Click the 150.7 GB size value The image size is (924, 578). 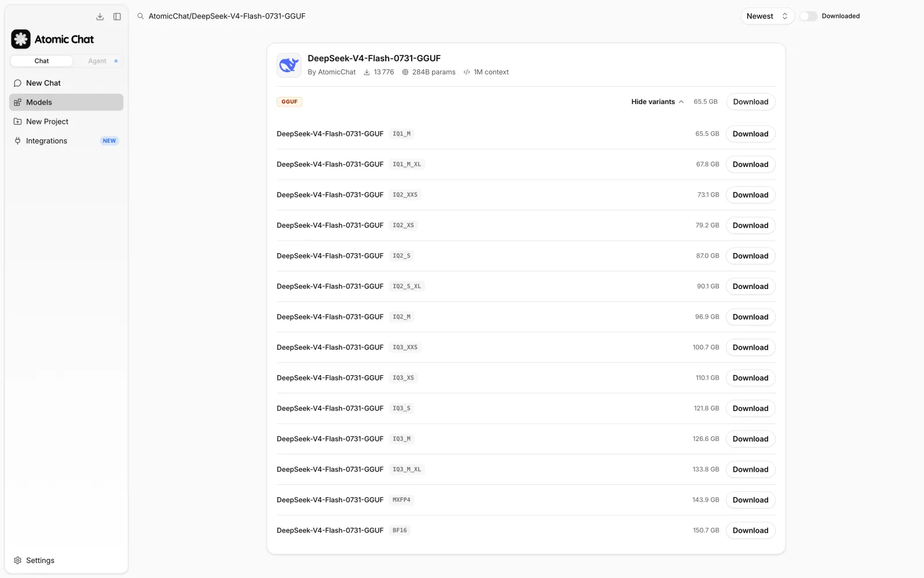[x=706, y=531]
